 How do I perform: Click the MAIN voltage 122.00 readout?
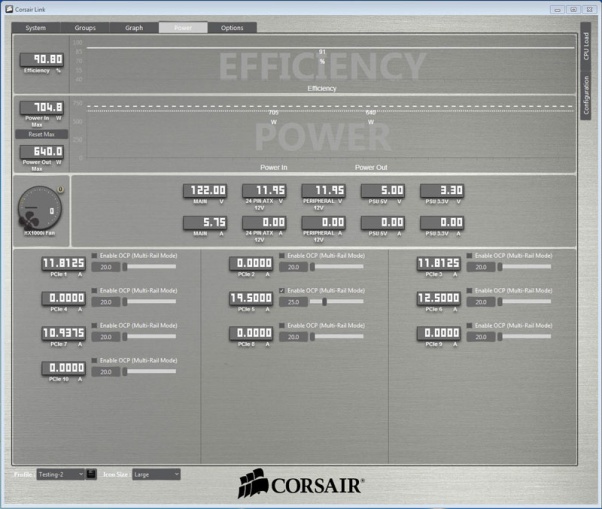(x=206, y=190)
